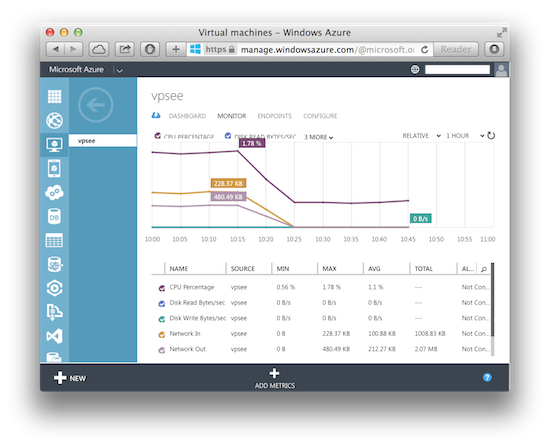Open the 1 HOUR time range dropdown
This screenshot has height=447, width=550.
pyautogui.click(x=465, y=136)
